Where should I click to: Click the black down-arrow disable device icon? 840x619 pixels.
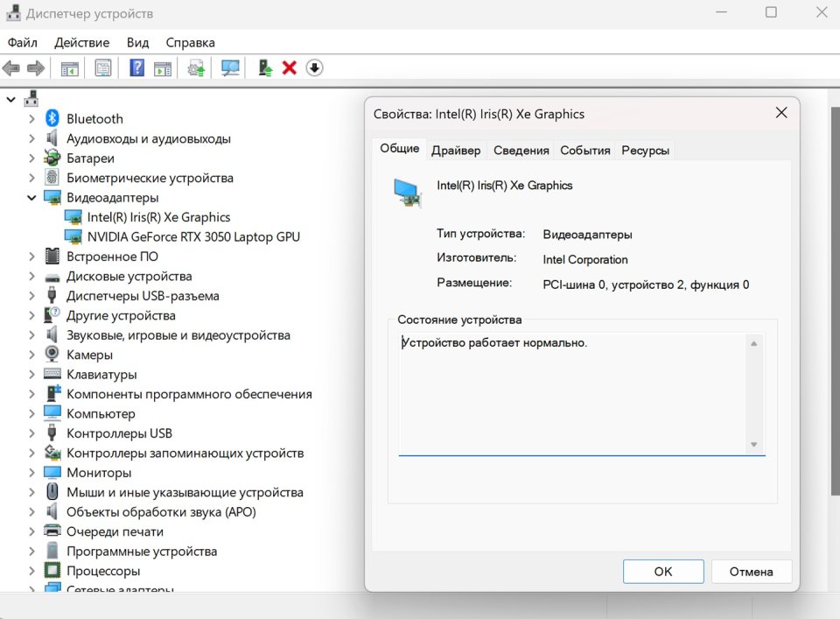coord(314,68)
